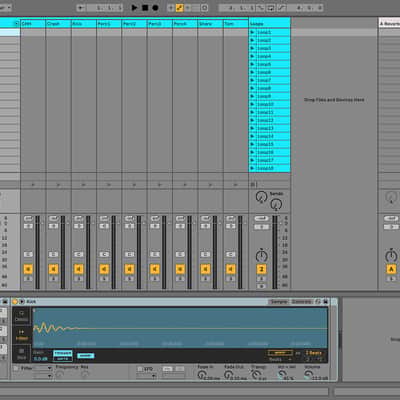Mute the Crash track via its activator

coord(53,269)
